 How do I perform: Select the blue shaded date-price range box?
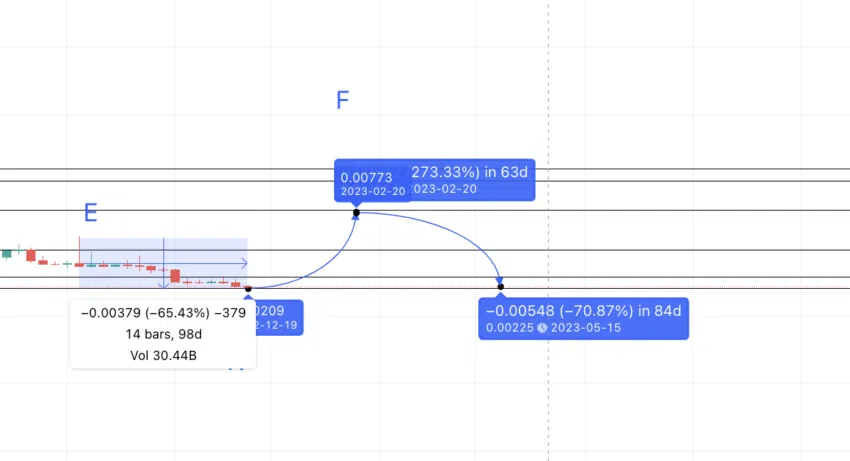pos(163,263)
